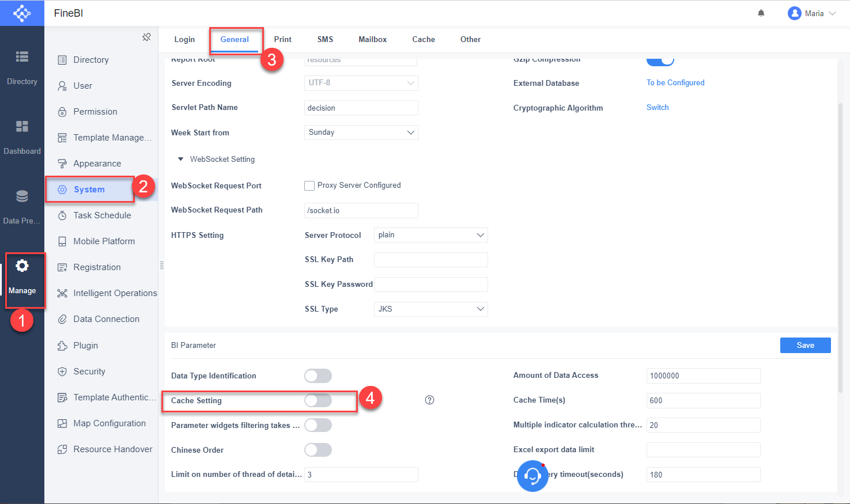Click the Servlet Path Name field

pyautogui.click(x=361, y=108)
